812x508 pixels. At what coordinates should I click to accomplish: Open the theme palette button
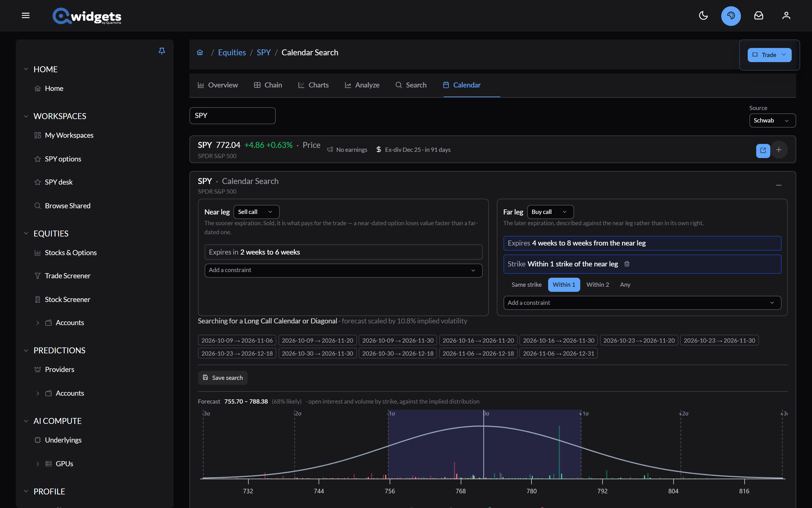point(731,16)
